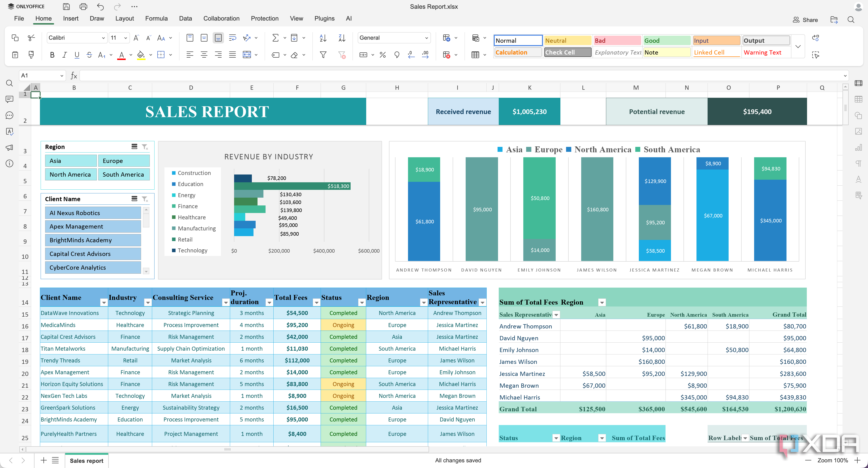Open the Formula tab
The width and height of the screenshot is (868, 468).
[x=156, y=18]
